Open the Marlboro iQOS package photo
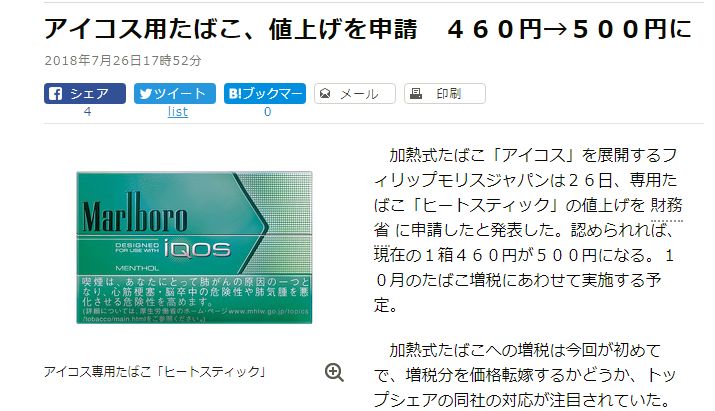This screenshot has height=411, width=715. pos(194,248)
